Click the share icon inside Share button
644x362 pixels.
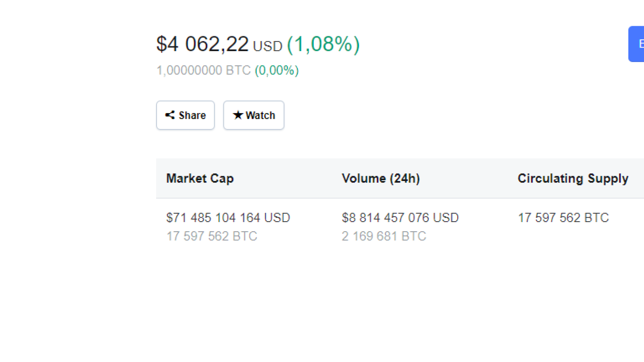(x=170, y=115)
